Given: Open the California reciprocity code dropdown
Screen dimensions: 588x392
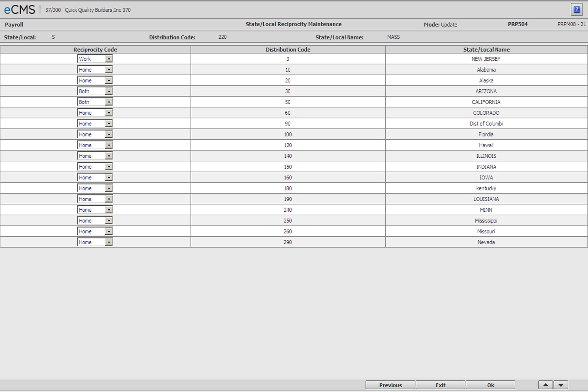Looking at the screenshot, I should [109, 102].
